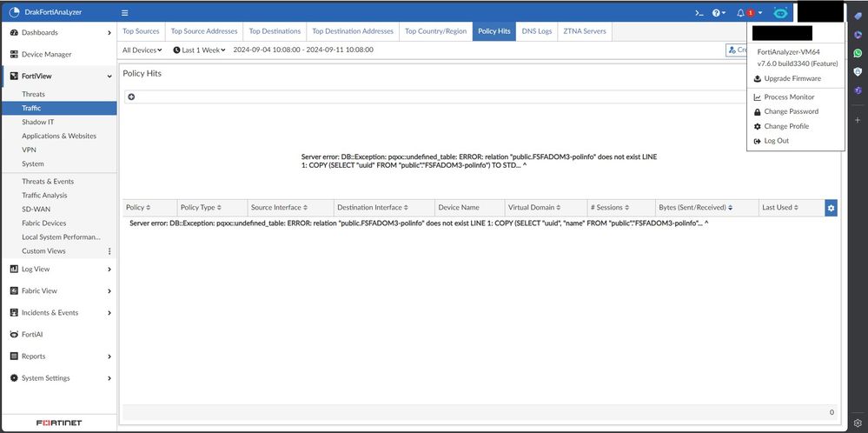The width and height of the screenshot is (868, 433).
Task: Click the Custom Views three-dot menu
Action: [x=109, y=250]
